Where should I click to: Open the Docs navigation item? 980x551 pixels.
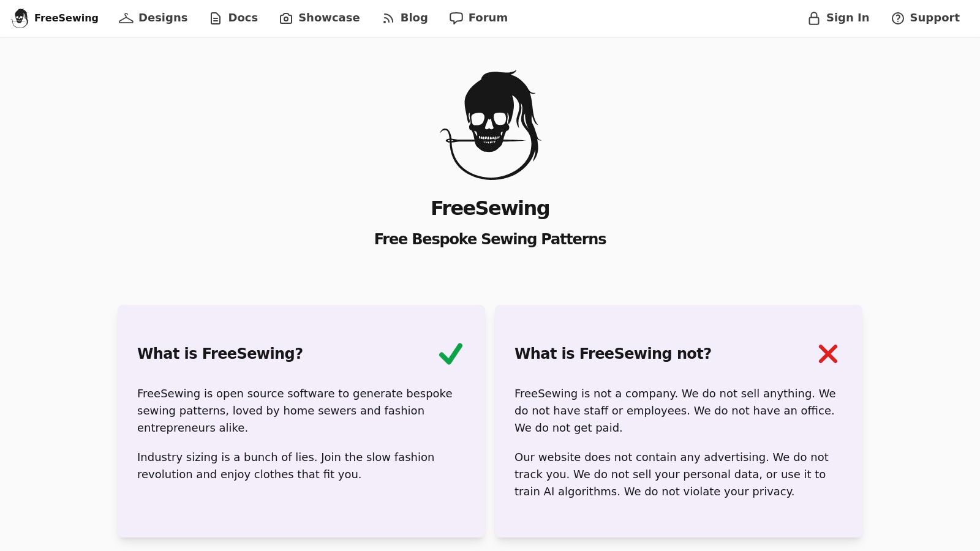(243, 18)
